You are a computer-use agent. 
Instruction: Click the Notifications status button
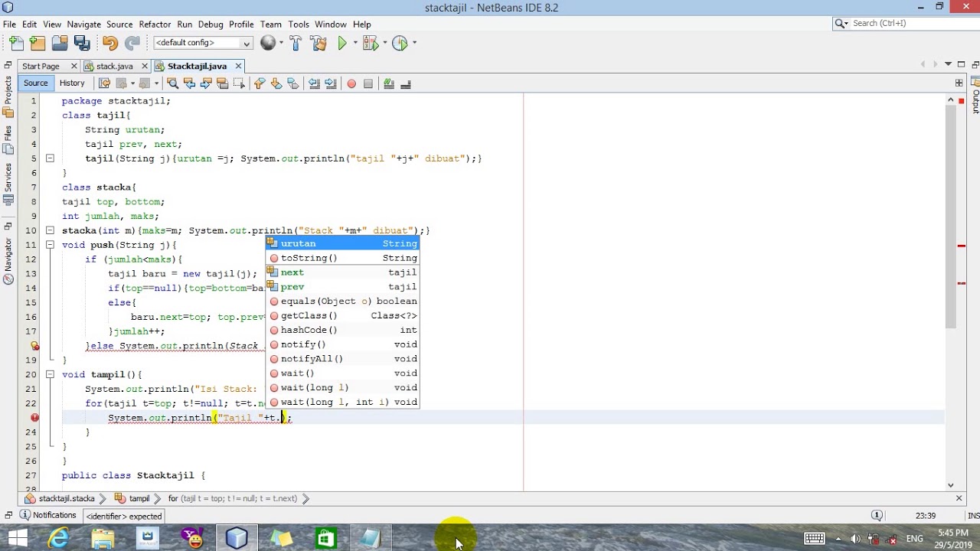pyautogui.click(x=47, y=516)
